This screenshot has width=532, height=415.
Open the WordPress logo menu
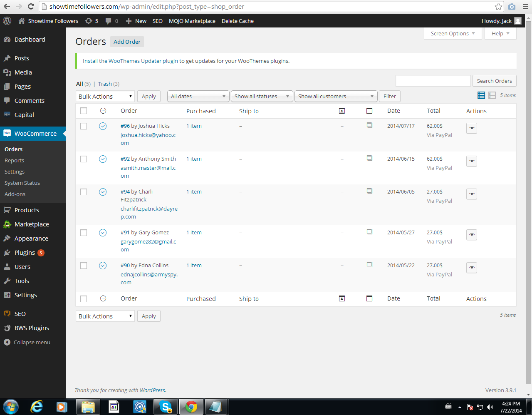point(7,21)
